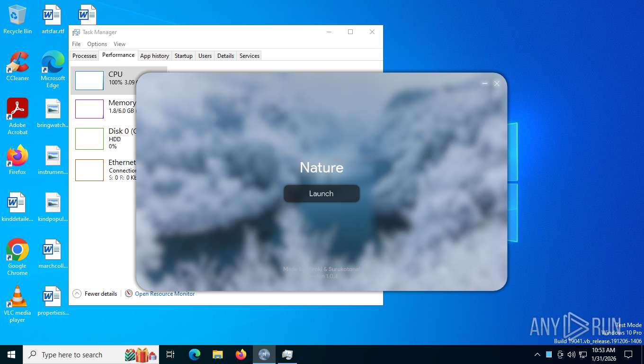Screen dimensions: 644x364
Task: Select the marchcoll Word document icon
Action: (x=53, y=254)
